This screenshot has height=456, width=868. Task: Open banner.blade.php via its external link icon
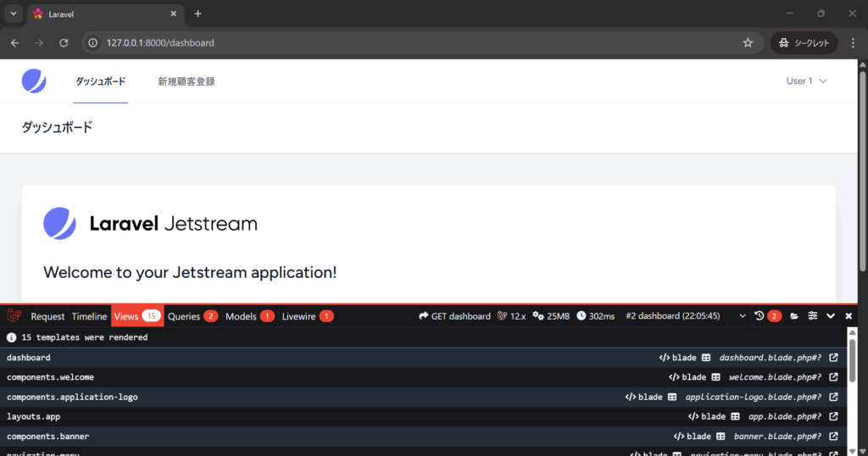834,436
